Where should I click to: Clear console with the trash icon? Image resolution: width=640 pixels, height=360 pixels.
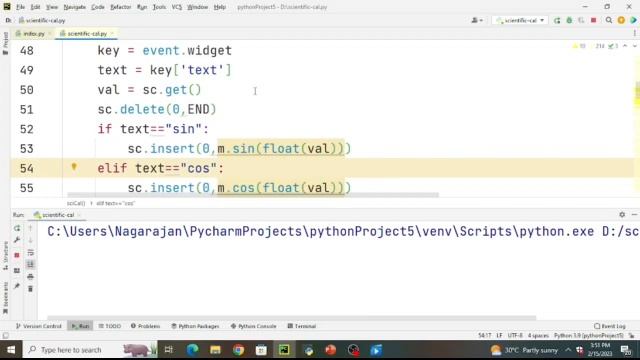tap(30, 289)
